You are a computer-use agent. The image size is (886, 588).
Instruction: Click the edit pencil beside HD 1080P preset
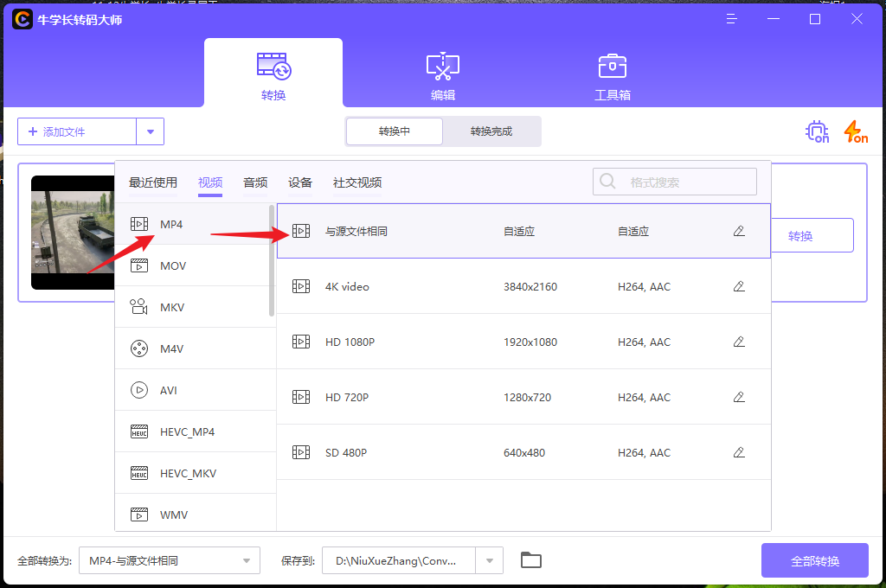tap(739, 341)
